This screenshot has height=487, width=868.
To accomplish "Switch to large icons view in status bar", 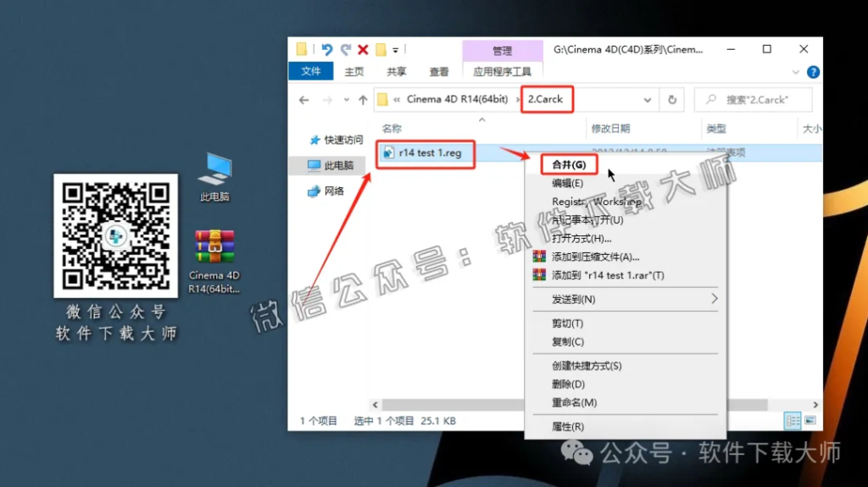I will [x=810, y=421].
